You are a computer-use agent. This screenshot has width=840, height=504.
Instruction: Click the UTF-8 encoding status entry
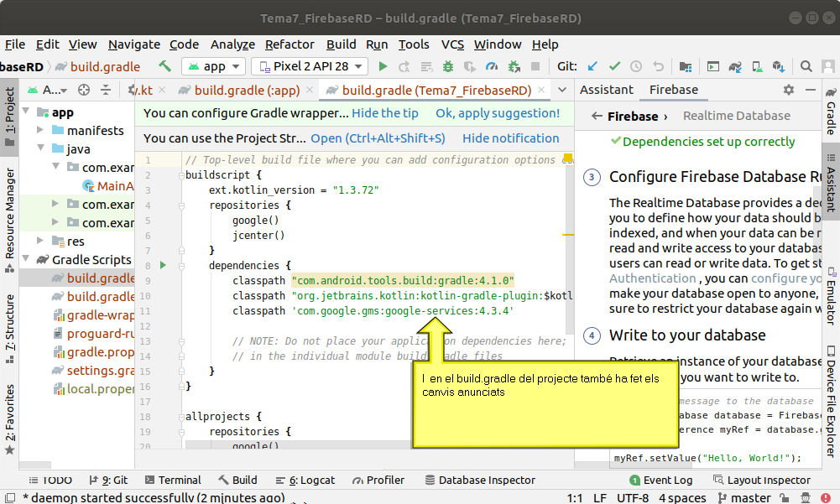point(632,498)
